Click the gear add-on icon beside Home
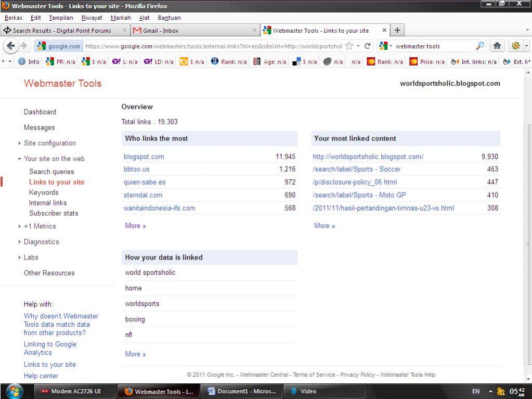Image resolution: width=532 pixels, height=399 pixels. click(x=516, y=46)
